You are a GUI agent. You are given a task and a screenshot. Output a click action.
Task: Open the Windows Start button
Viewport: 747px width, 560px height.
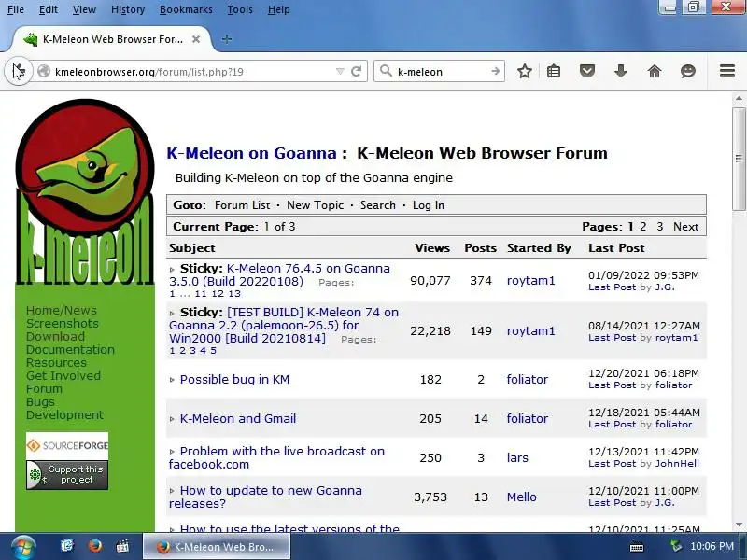pos(22,547)
